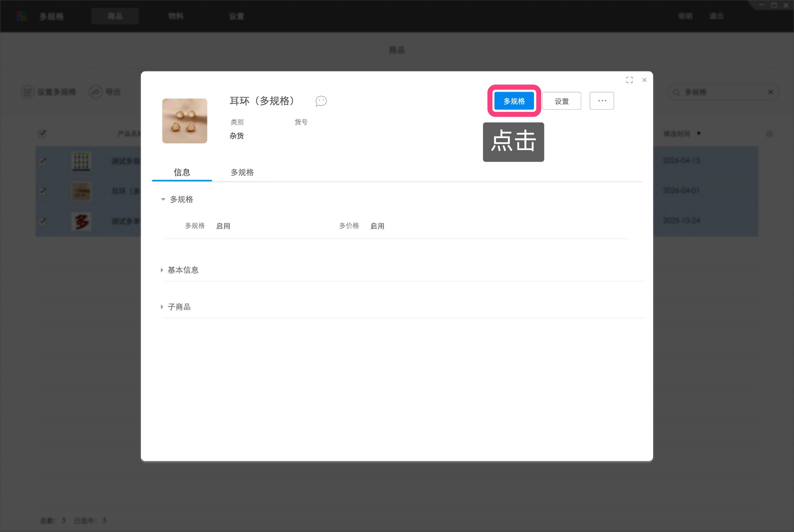Click the search magnifier icon
794x532 pixels.
676,92
